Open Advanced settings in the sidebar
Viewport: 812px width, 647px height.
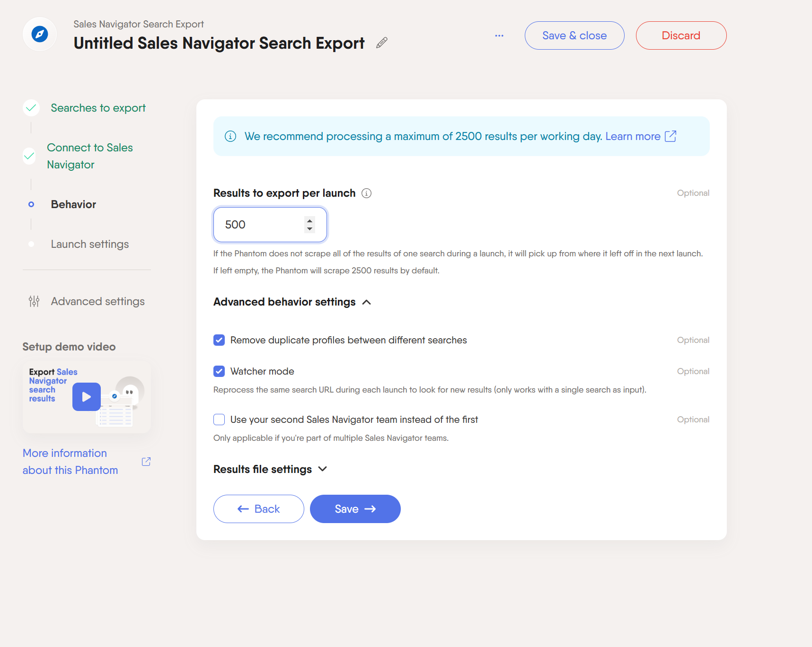[x=97, y=301]
